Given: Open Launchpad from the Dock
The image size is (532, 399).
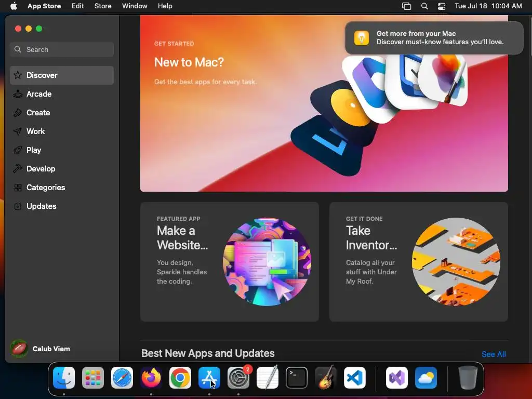Looking at the screenshot, I should coord(93,378).
